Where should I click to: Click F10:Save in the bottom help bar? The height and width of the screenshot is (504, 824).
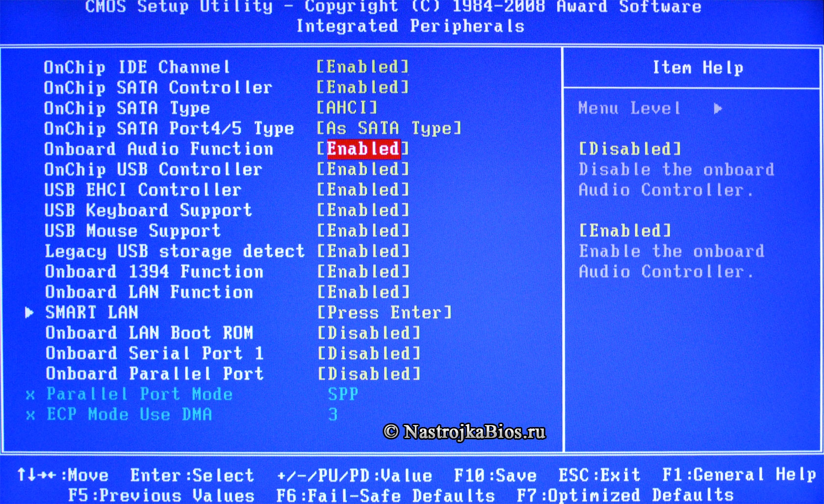tap(495, 475)
